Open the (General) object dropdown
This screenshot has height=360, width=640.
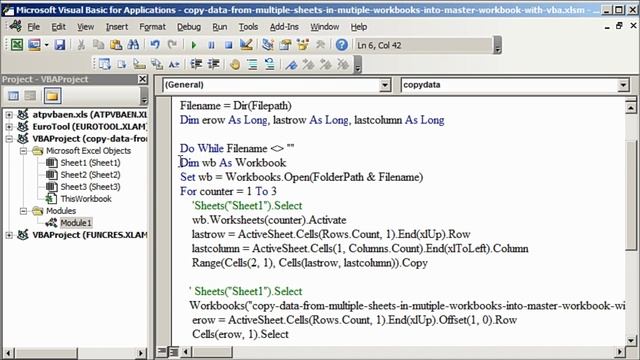tap(384, 85)
